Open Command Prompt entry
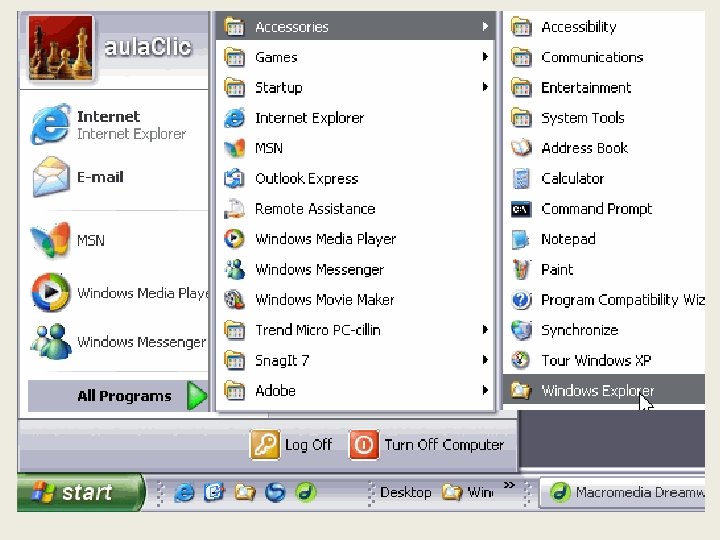720x540 pixels. click(604, 208)
